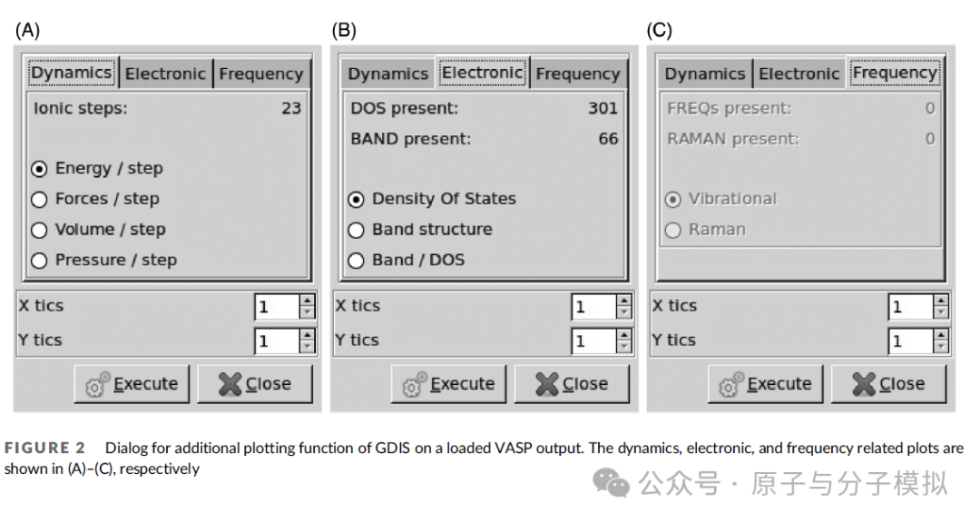Click the gear icon on Execute in dialog A
The image size is (980, 523).
point(97,385)
